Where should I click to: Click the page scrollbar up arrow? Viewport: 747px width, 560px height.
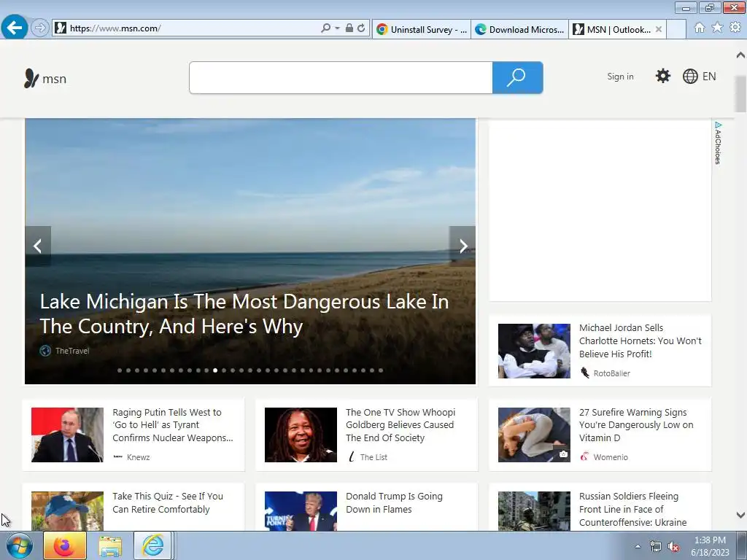point(740,55)
